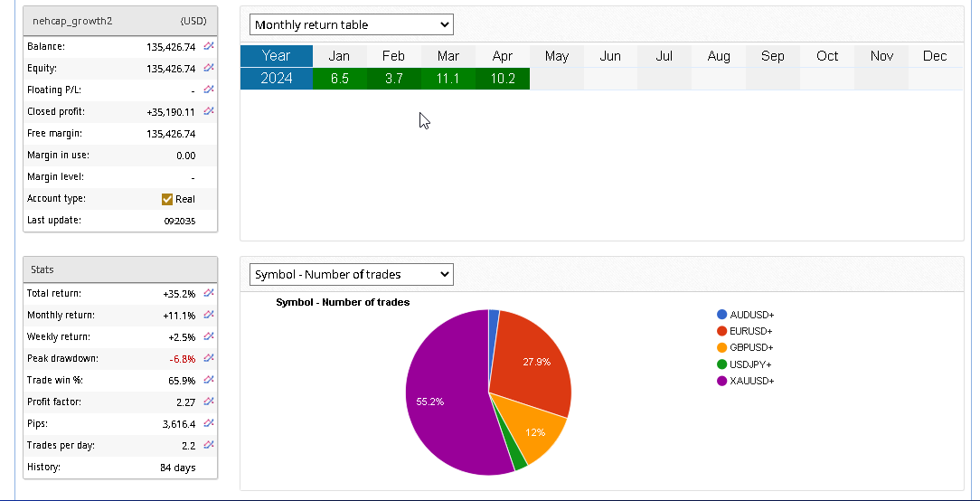Click the chart icon for Closed profit
This screenshot has width=980, height=501.
pyautogui.click(x=209, y=111)
